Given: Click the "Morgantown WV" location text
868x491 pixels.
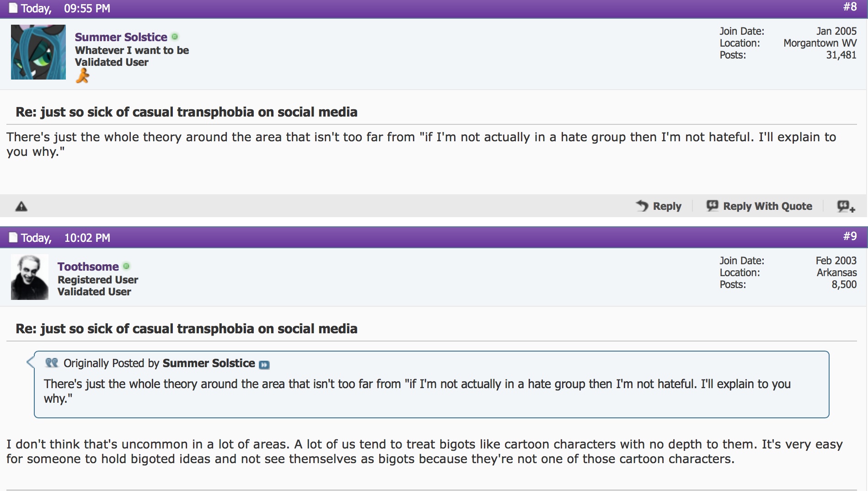Looking at the screenshot, I should coord(820,43).
